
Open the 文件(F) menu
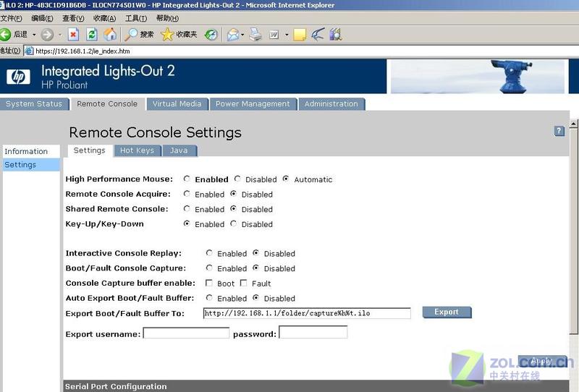pyautogui.click(x=12, y=18)
